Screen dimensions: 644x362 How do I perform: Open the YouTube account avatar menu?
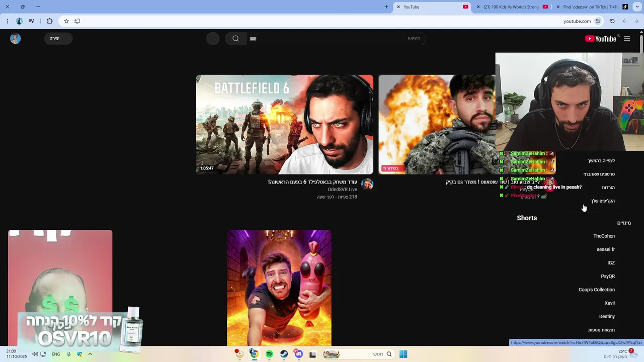16,39
